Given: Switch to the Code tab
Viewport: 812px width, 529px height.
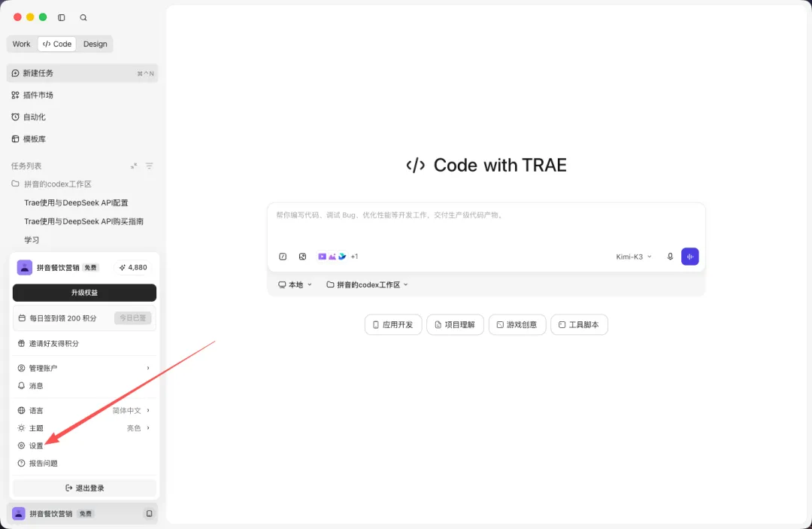Looking at the screenshot, I should 57,44.
